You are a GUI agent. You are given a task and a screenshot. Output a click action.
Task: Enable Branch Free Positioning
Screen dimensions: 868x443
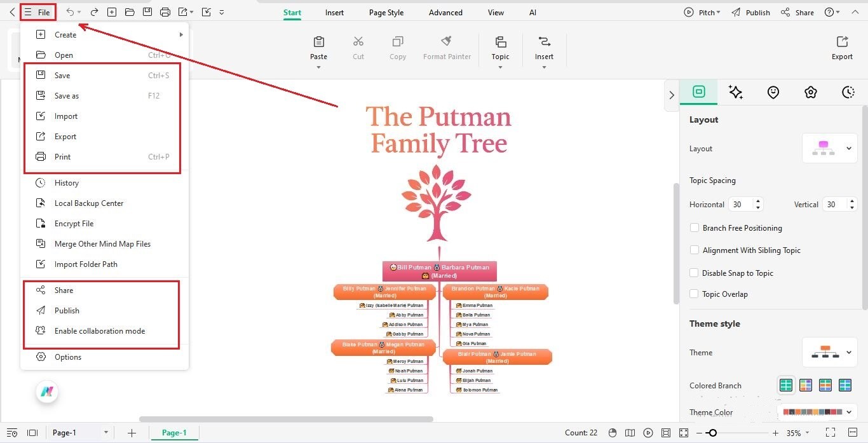tap(695, 228)
